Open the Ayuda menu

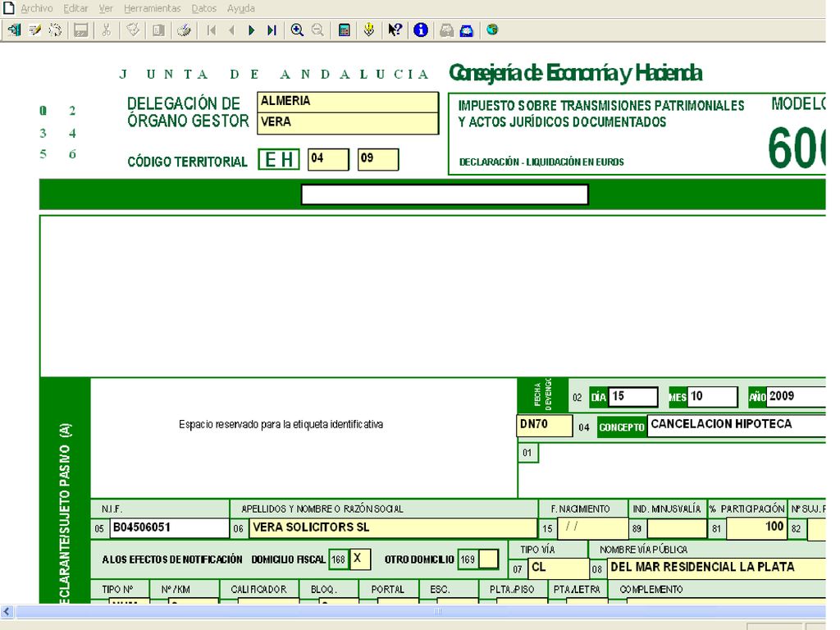pos(240,8)
